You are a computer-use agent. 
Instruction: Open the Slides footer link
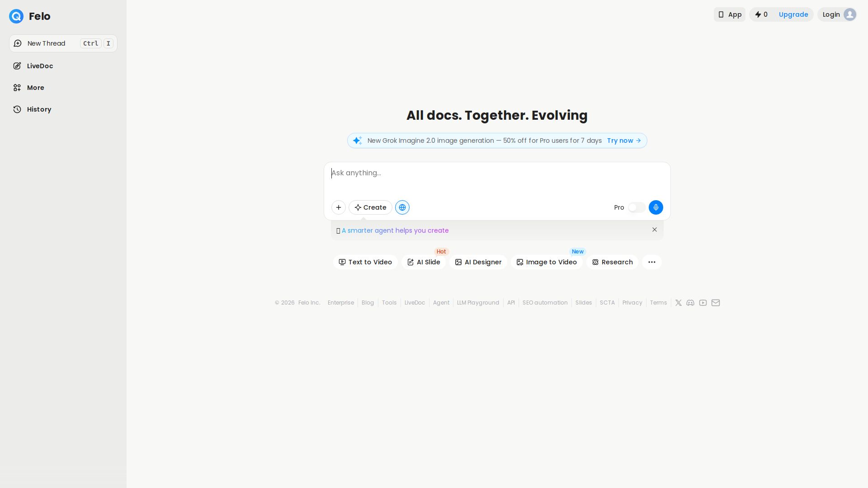click(x=584, y=303)
